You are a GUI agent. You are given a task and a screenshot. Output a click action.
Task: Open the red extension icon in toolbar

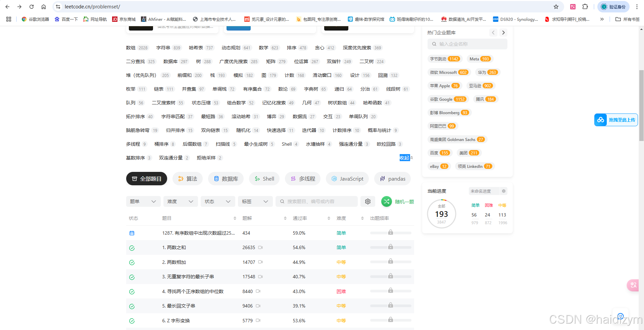[573, 7]
